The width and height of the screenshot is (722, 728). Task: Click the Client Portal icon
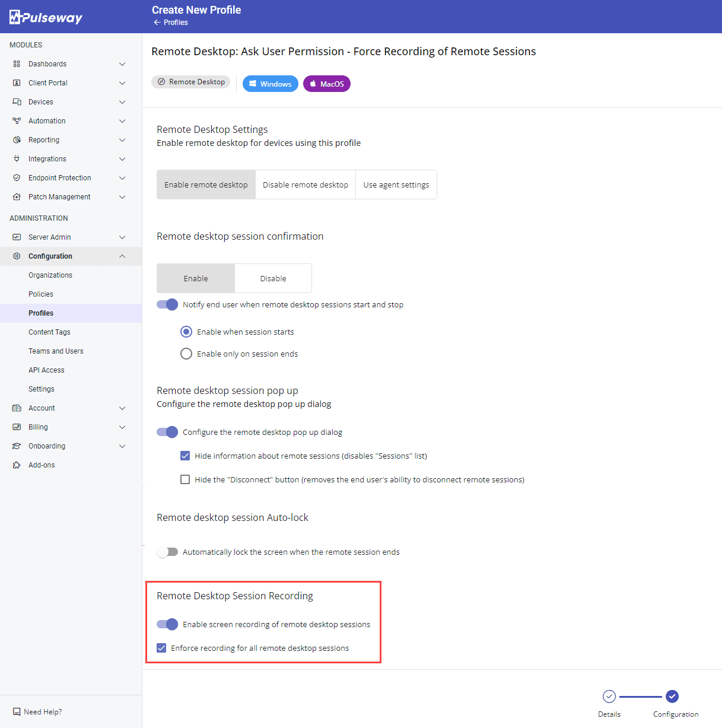coord(17,83)
